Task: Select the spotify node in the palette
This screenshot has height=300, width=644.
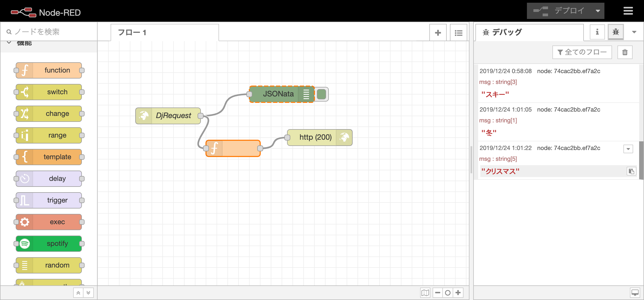Action: [x=49, y=243]
